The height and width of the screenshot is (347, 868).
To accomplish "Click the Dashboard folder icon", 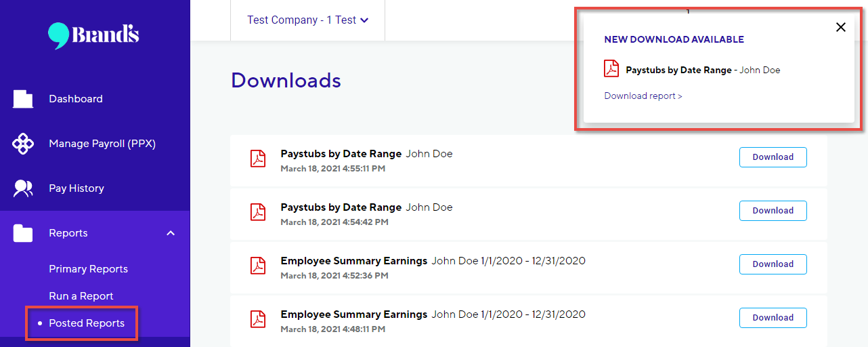I will tap(23, 99).
